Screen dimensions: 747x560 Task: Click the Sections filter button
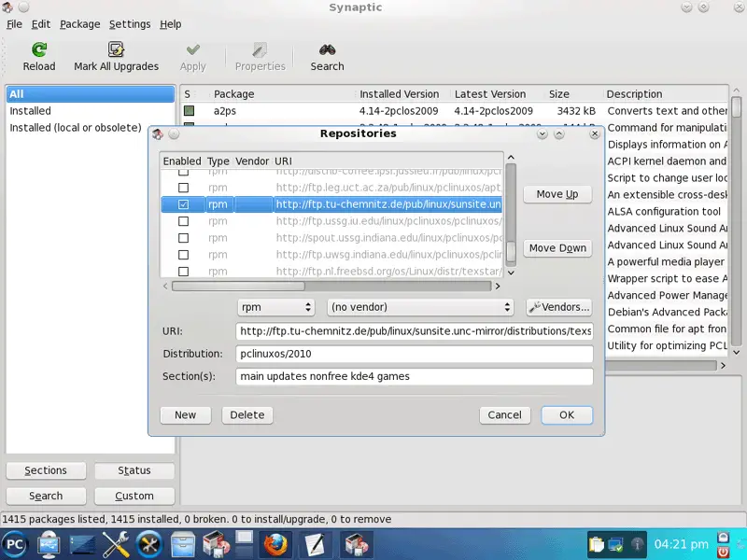pos(46,470)
